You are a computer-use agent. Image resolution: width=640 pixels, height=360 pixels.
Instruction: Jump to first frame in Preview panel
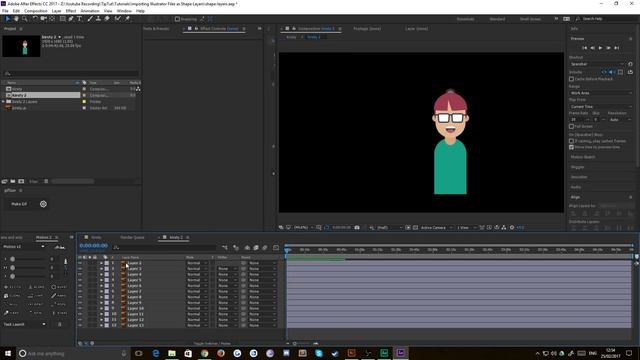[x=584, y=48]
